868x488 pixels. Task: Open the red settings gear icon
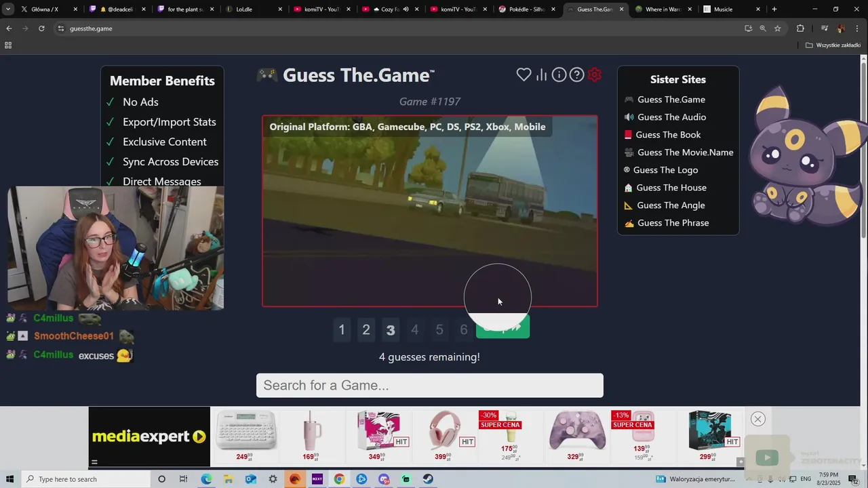[595, 75]
